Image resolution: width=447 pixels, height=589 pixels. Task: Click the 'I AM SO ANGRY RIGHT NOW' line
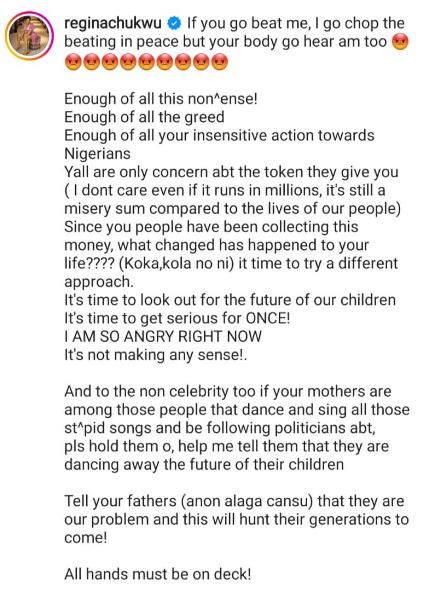pyautogui.click(x=163, y=336)
